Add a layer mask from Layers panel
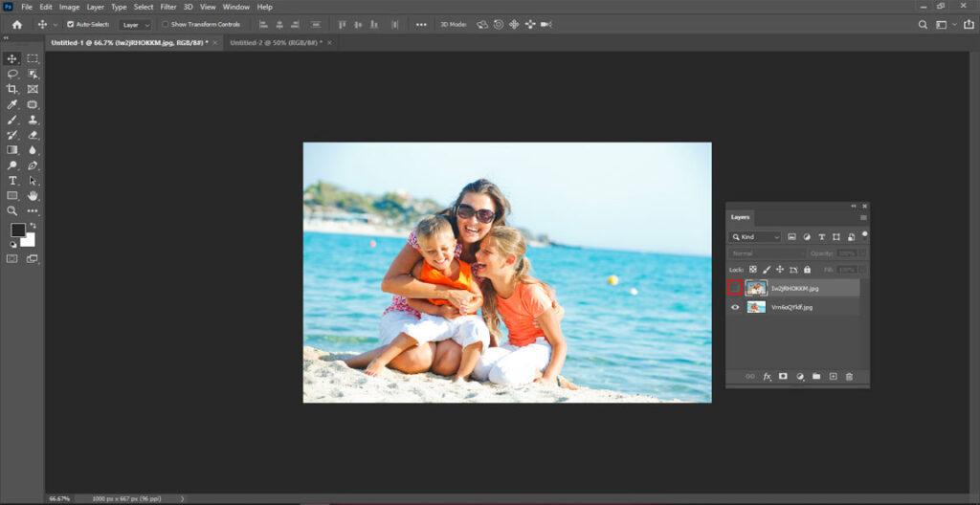 click(783, 376)
